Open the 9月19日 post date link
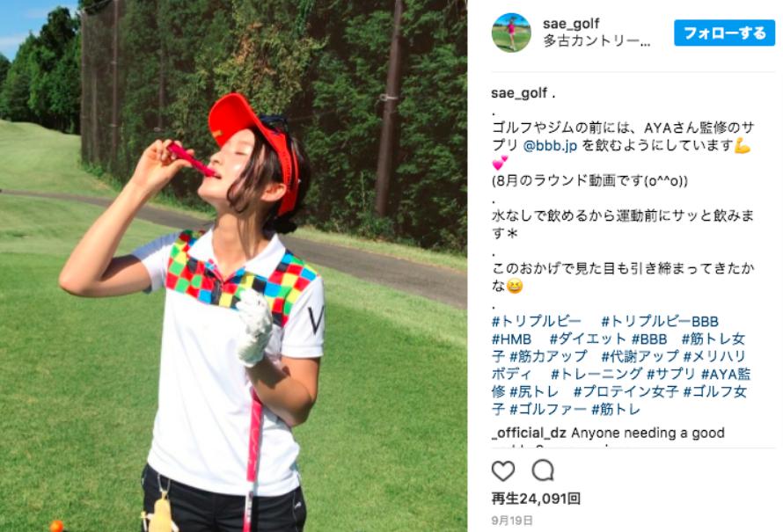Image resolution: width=783 pixels, height=532 pixels. (x=512, y=521)
